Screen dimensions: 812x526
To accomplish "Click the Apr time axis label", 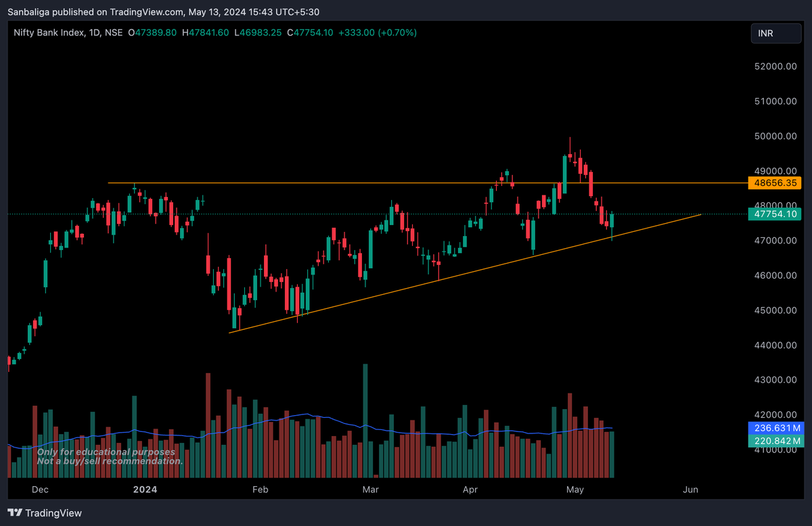I will (470, 489).
